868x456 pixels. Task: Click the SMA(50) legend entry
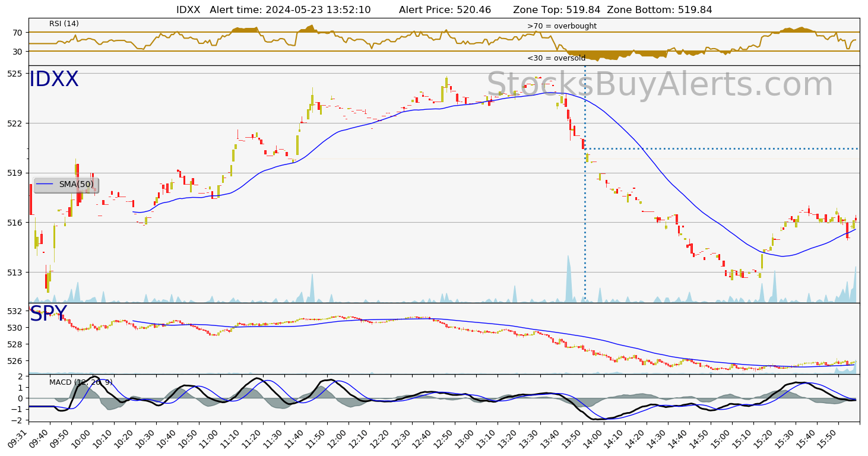click(66, 185)
